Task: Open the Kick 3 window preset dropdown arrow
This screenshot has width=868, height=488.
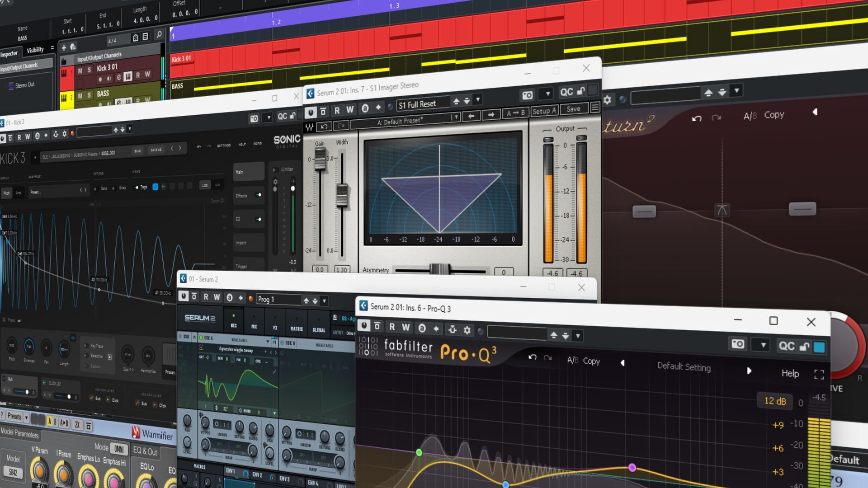Action: pyautogui.click(x=130, y=129)
